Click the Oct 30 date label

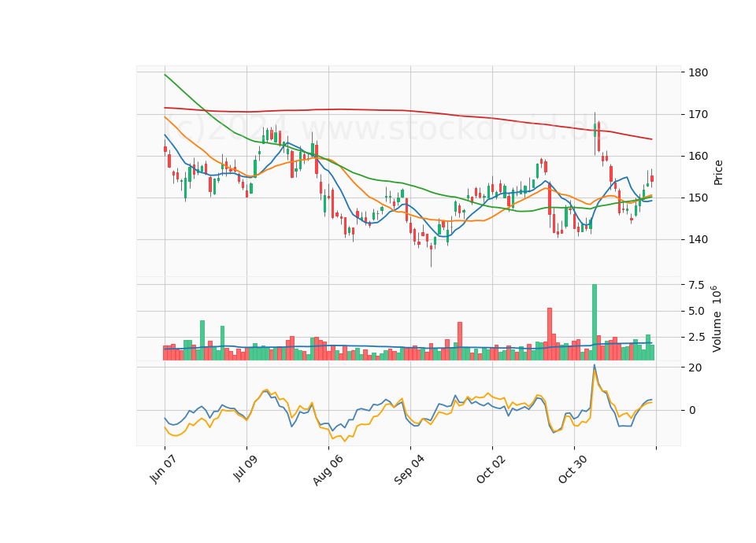point(573,469)
